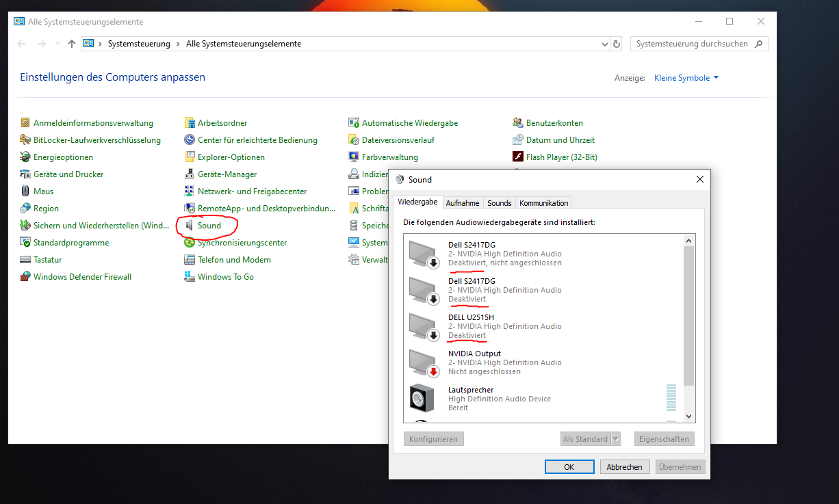Click the Farbverwaltung icon

354,157
